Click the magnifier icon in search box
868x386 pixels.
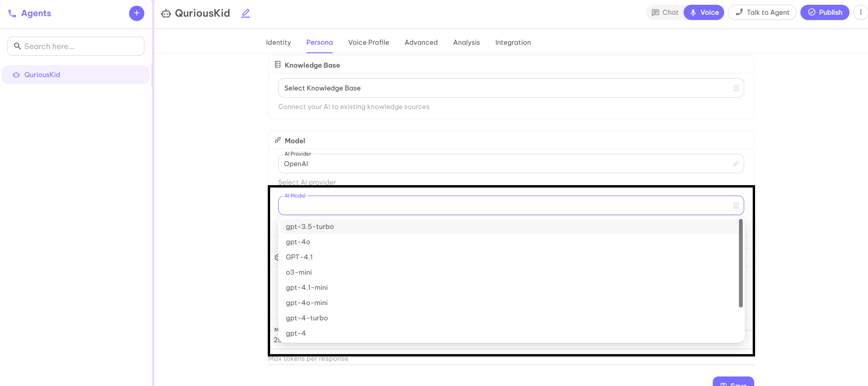(x=18, y=46)
